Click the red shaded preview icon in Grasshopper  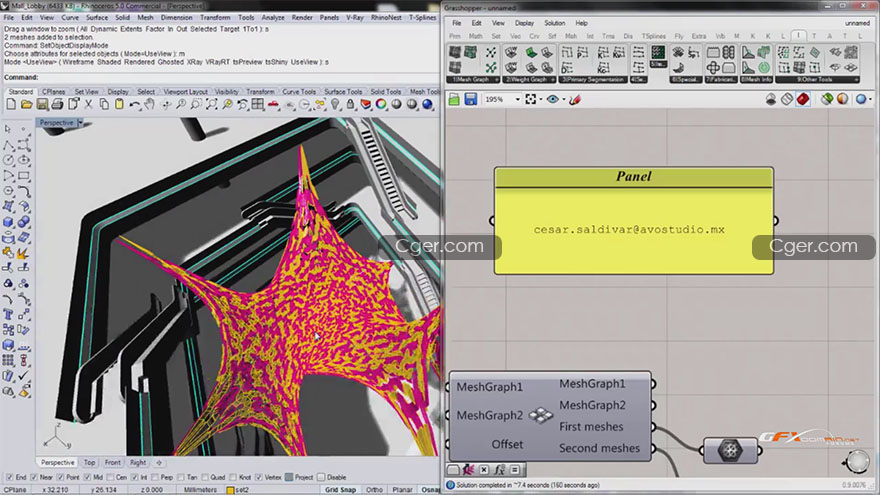click(x=803, y=99)
